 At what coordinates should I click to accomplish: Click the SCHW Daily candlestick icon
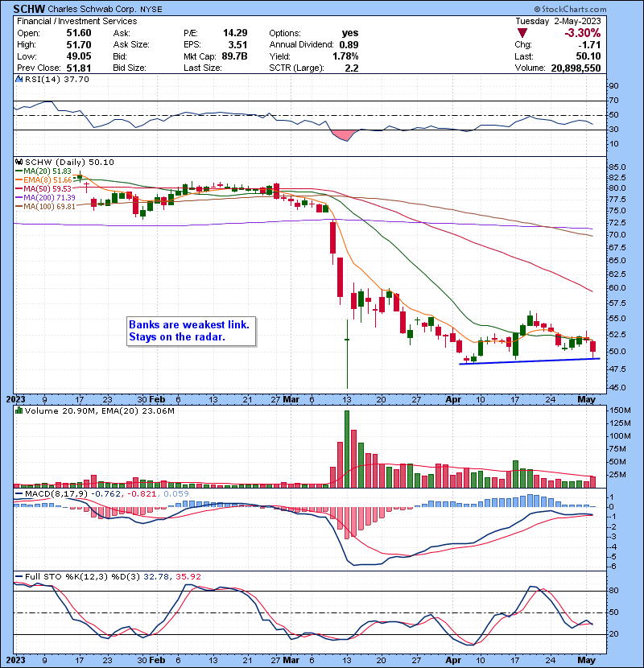click(19, 162)
